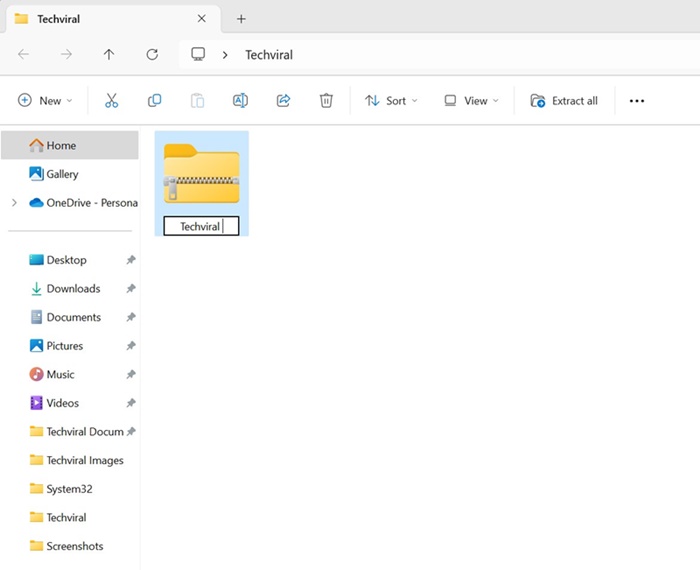Screen dimensions: 700x570
Task: Close the Techviral tab
Action: click(202, 18)
